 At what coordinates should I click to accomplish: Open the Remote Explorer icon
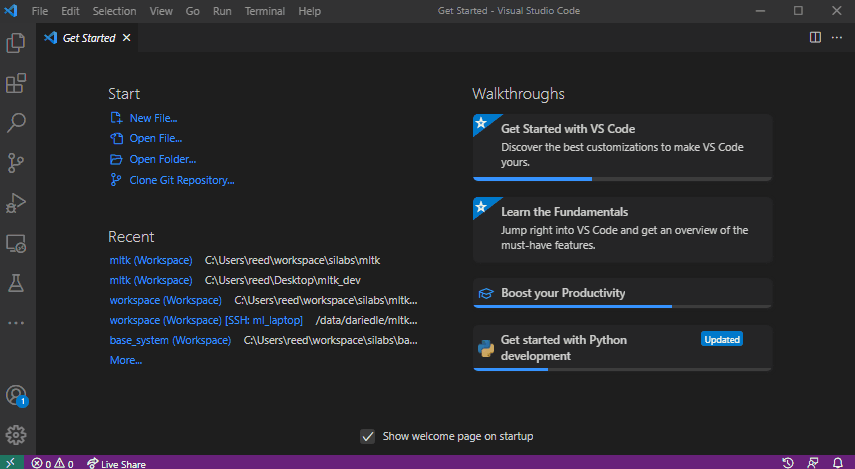click(x=16, y=243)
